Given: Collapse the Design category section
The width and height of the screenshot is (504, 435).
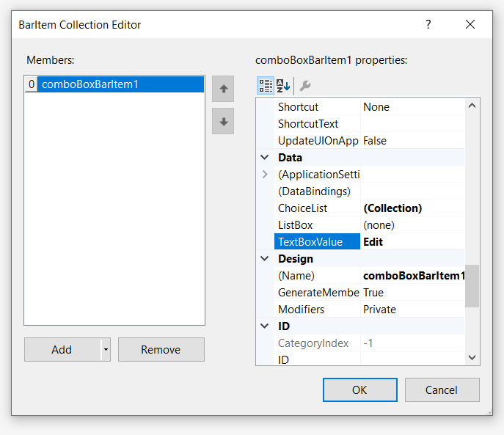Looking at the screenshot, I should point(265,259).
